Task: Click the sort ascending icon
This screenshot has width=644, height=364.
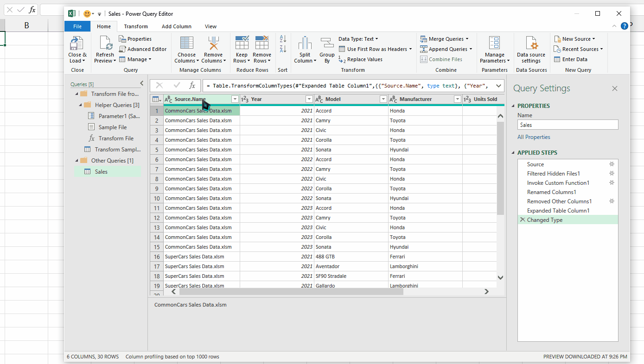Action: coord(283,38)
